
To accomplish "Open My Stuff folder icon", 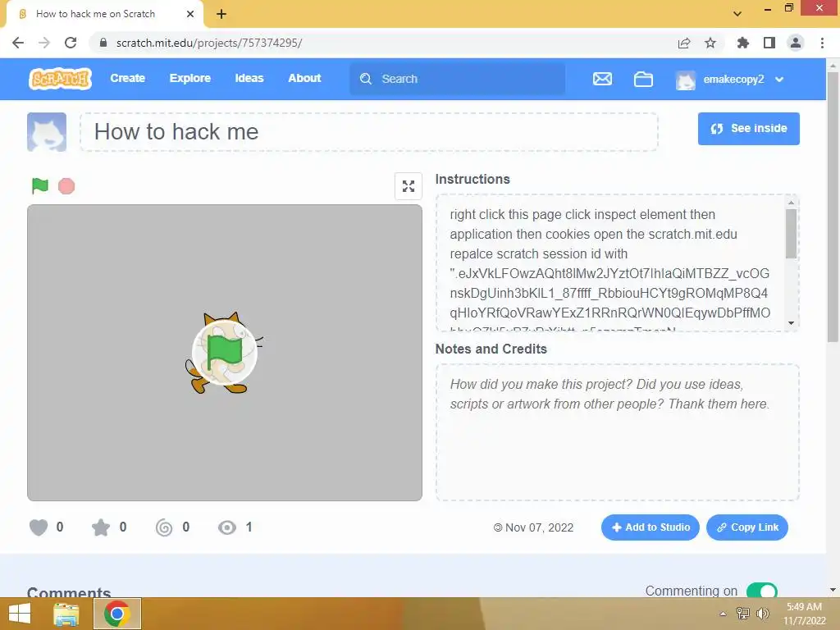I will click(x=643, y=80).
